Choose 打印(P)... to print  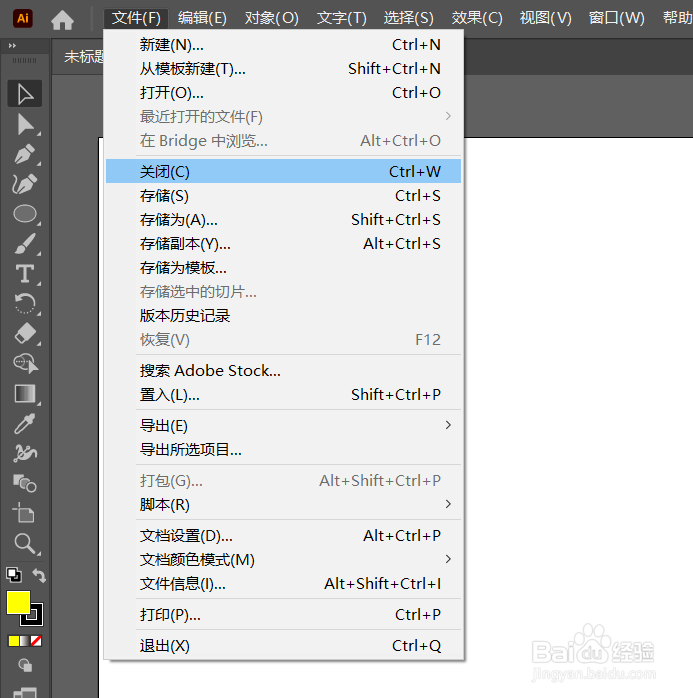(283, 615)
